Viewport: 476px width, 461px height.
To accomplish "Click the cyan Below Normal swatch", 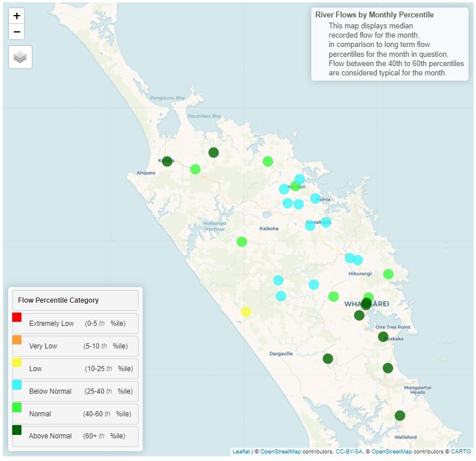I will 17,384.
